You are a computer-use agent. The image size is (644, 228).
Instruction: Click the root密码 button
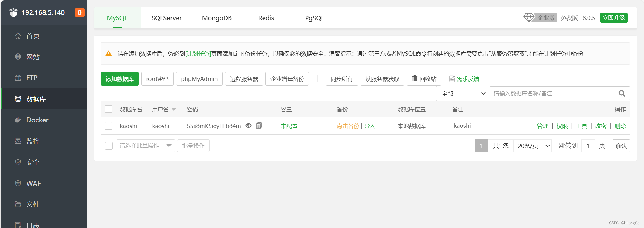coord(157,79)
